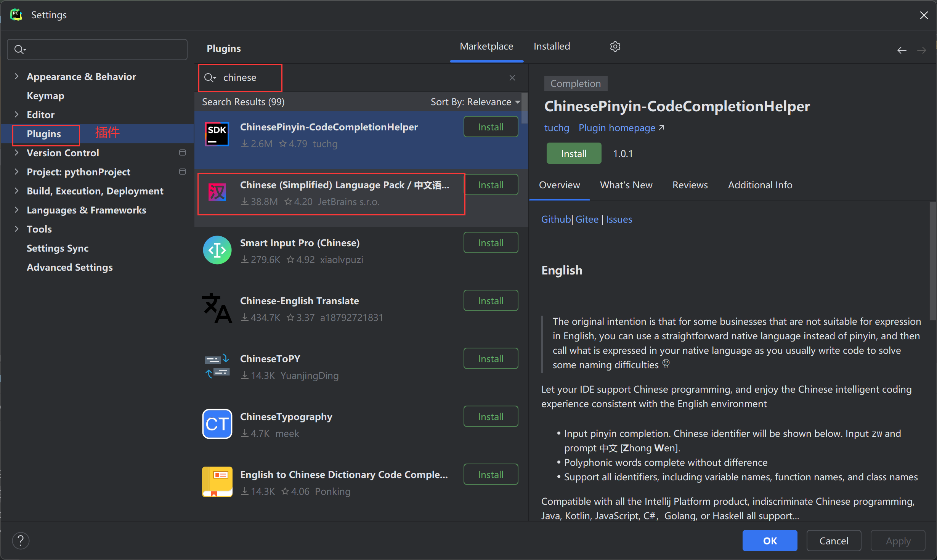The image size is (937, 560).
Task: Click the Smart Input Pro plugin icon
Action: coord(217,250)
